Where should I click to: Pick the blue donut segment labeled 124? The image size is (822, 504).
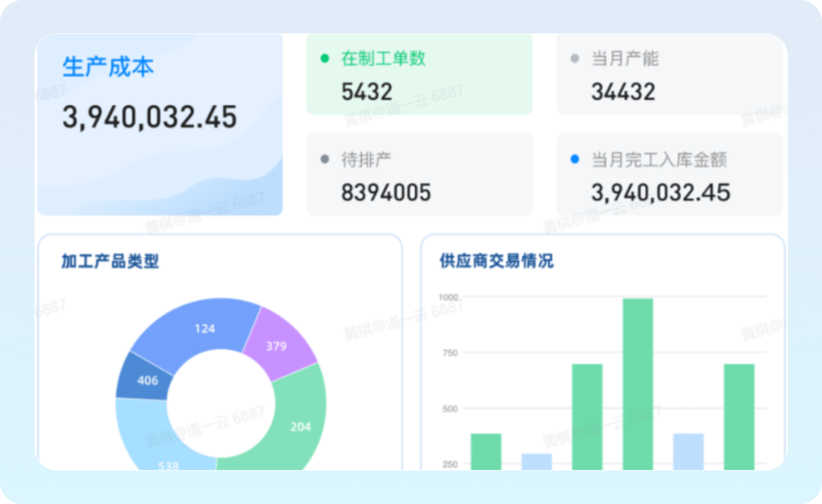pyautogui.click(x=203, y=329)
